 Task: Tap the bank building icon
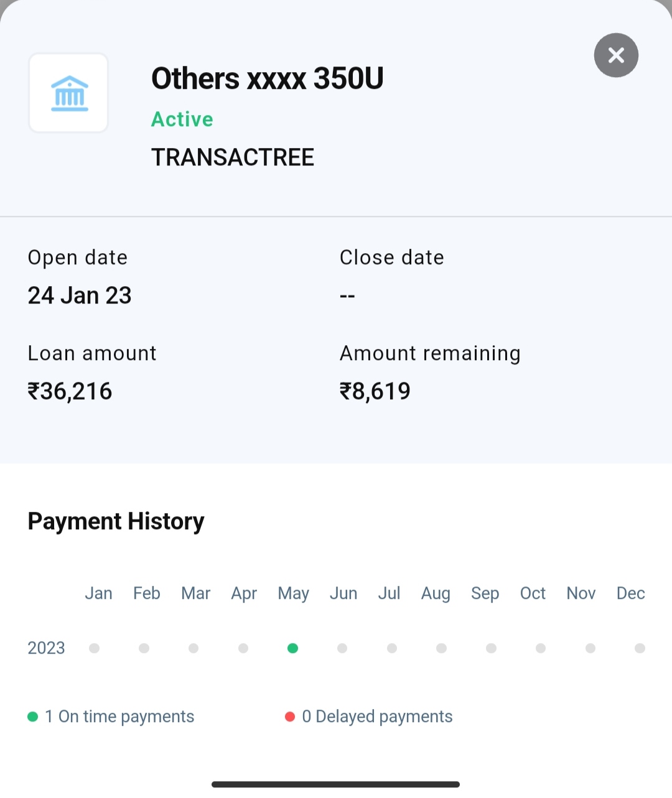69,93
